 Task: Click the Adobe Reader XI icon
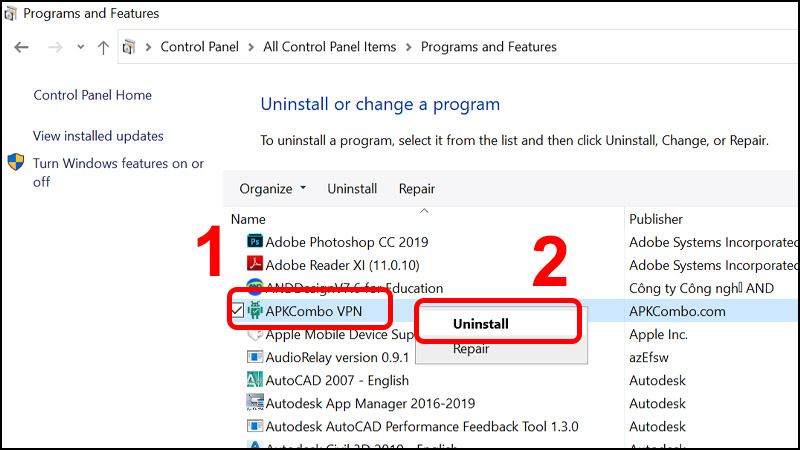[x=255, y=264]
